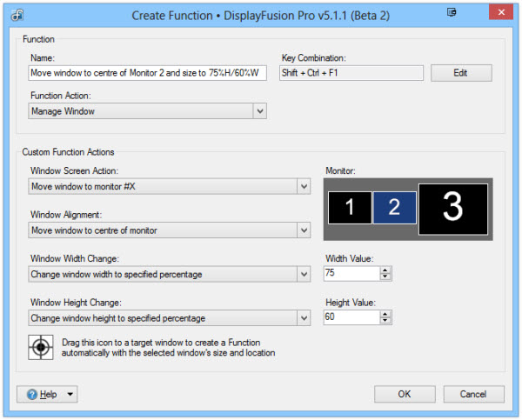Click the Width Value input field

[351, 273]
